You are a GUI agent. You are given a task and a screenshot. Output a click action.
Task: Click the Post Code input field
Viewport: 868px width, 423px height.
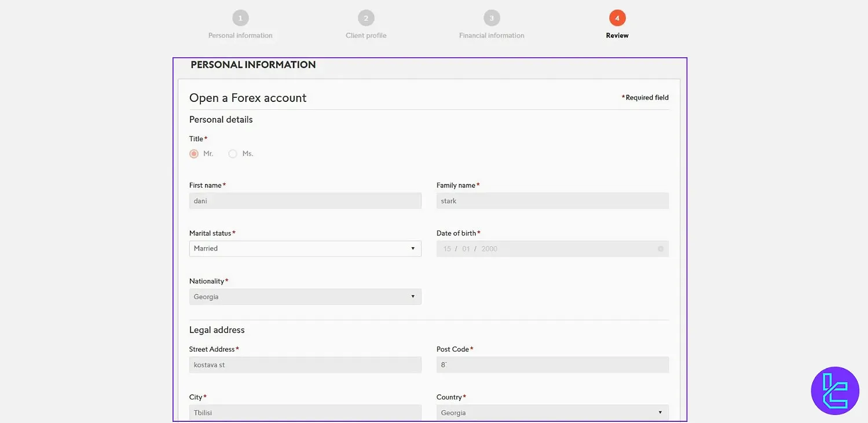point(552,365)
